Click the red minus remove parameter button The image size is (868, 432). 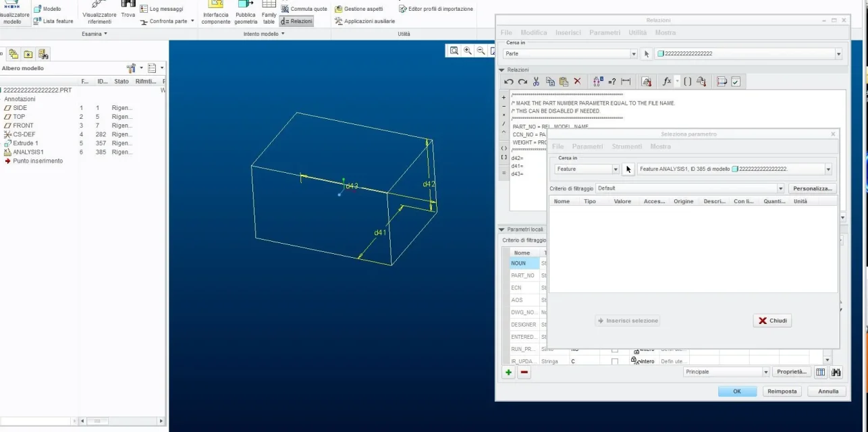click(524, 372)
